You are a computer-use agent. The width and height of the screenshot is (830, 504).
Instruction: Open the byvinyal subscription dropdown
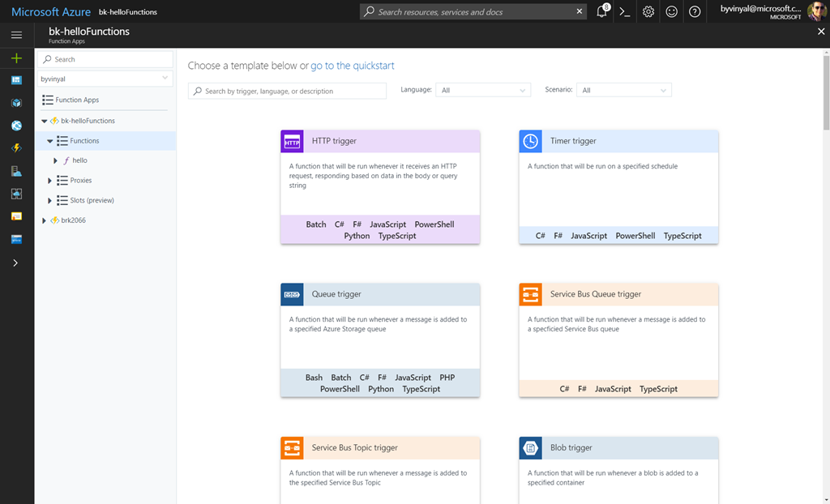tap(105, 79)
